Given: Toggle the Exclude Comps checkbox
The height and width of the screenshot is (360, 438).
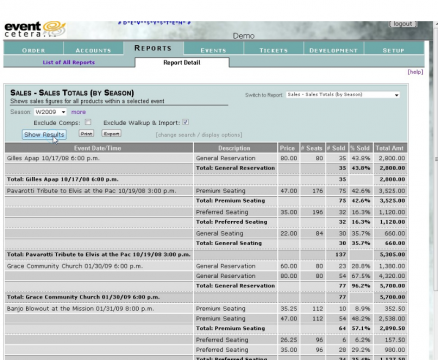Looking at the screenshot, I should click(x=88, y=122).
